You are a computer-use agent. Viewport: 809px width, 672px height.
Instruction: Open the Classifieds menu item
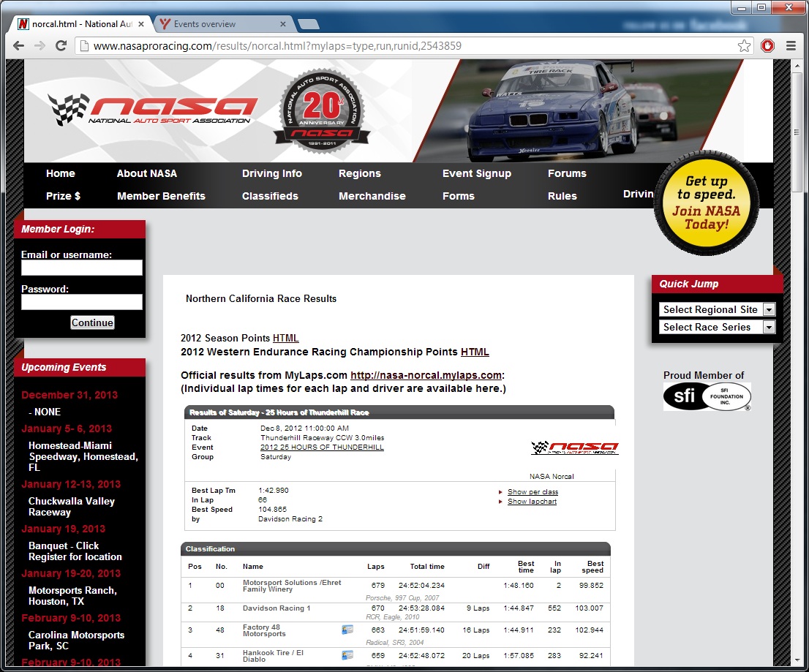pyautogui.click(x=270, y=196)
